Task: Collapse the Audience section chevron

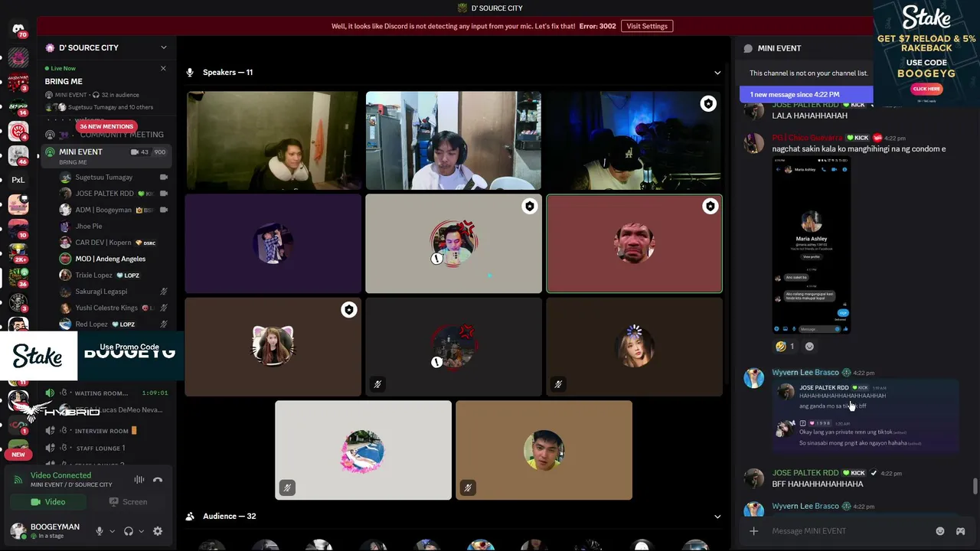Action: pos(717,517)
